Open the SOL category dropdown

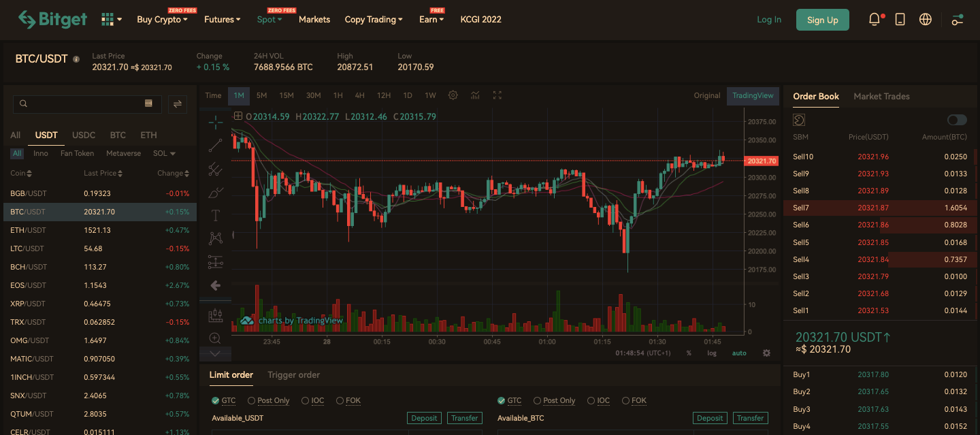pyautogui.click(x=164, y=153)
